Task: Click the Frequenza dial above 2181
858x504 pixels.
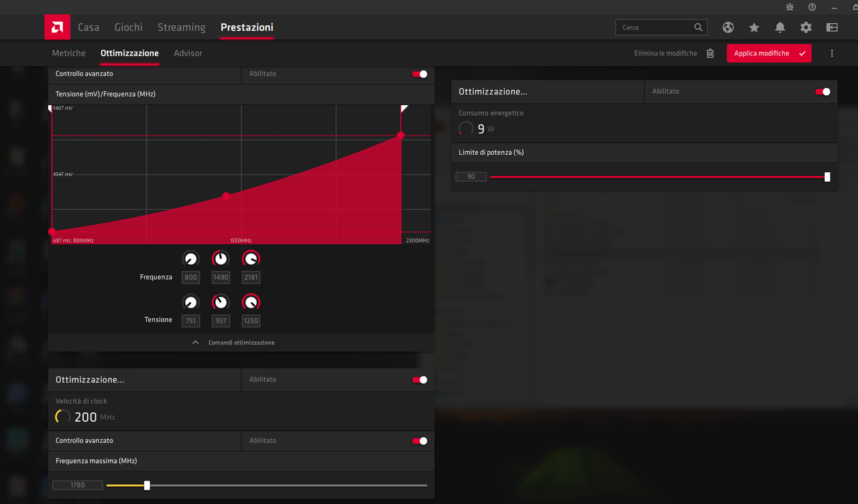Action: pyautogui.click(x=251, y=259)
